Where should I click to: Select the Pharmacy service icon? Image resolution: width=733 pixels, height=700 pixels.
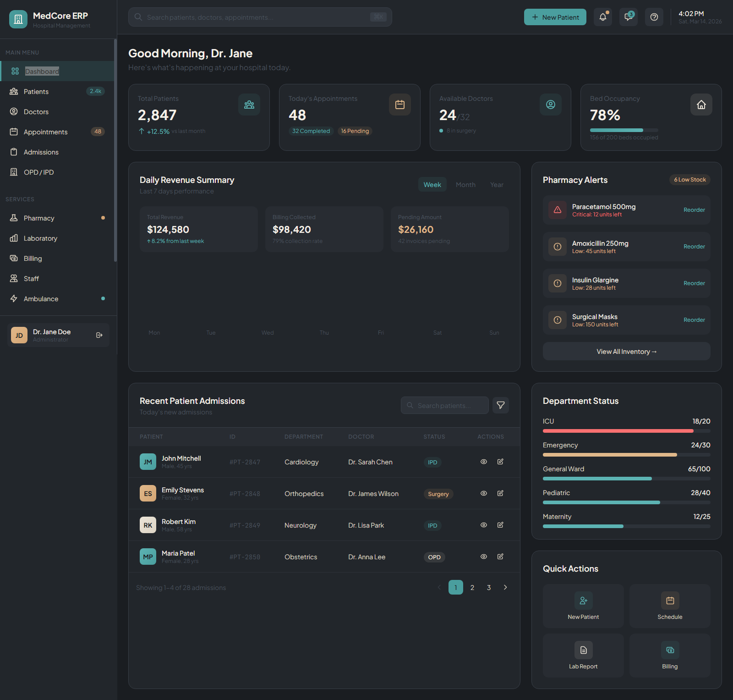click(x=14, y=218)
